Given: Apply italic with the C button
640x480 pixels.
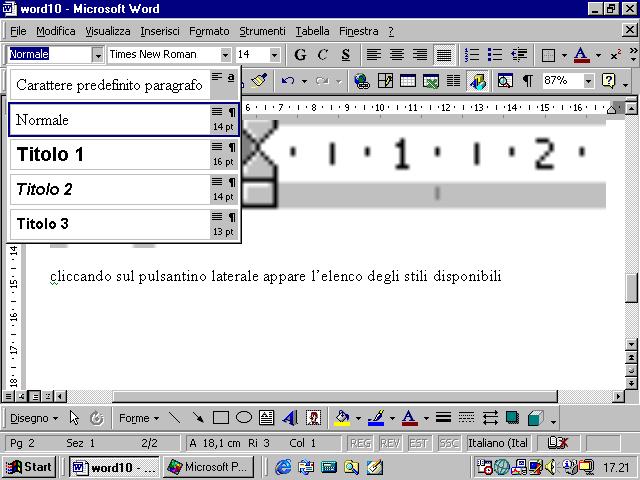Looking at the screenshot, I should click(x=323, y=54).
